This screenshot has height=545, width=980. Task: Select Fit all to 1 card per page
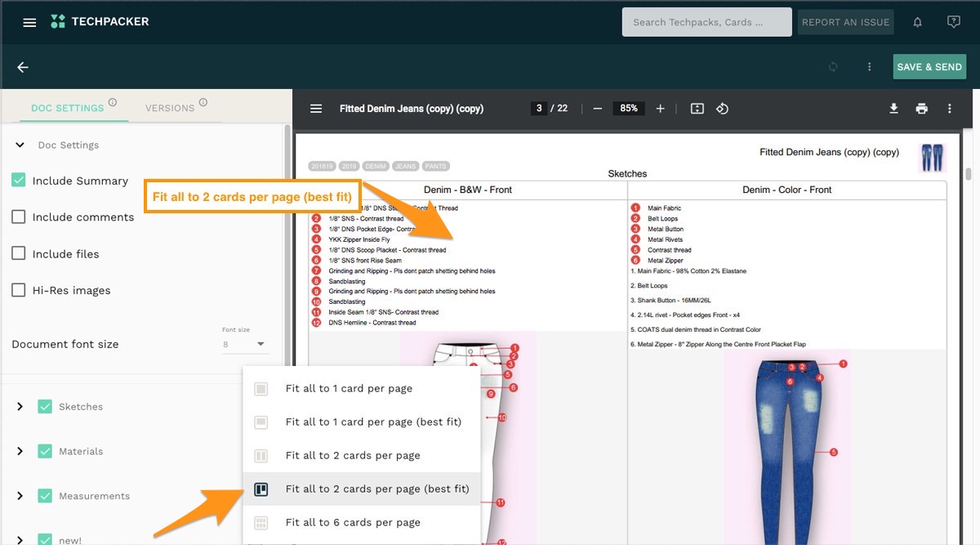[362, 389]
